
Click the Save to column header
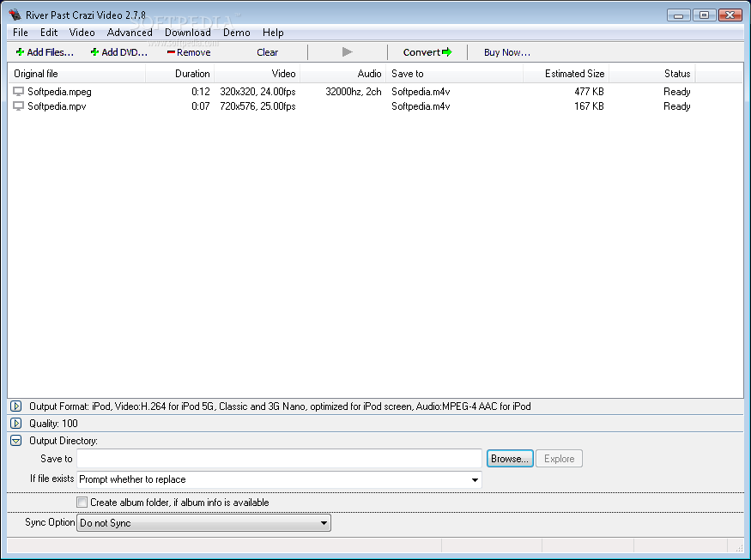tap(455, 74)
